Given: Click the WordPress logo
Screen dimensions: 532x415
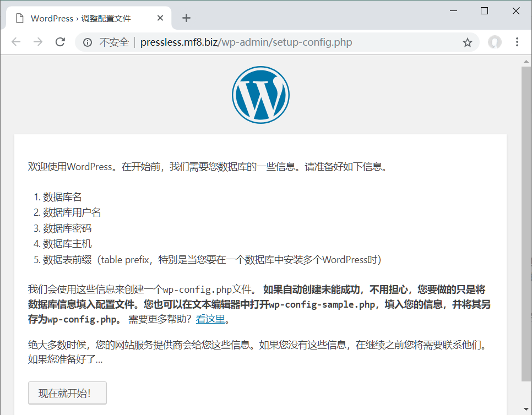Looking at the screenshot, I should (x=260, y=95).
